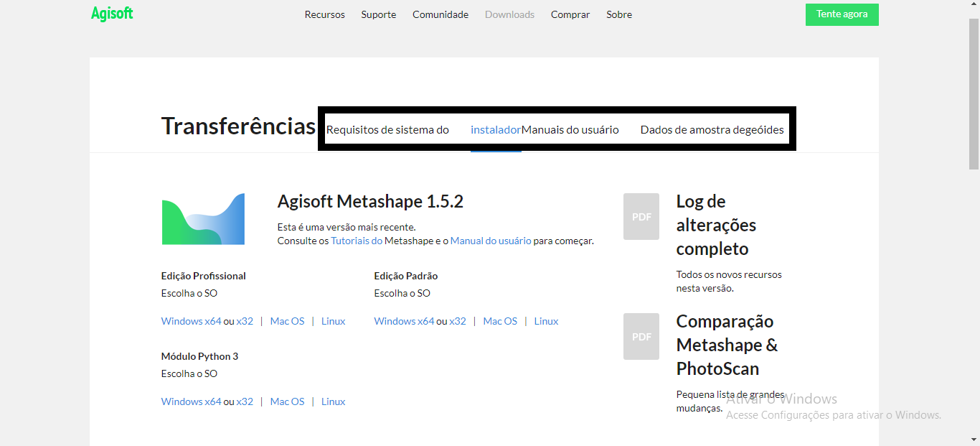Open Manuais do usuário tab

570,130
